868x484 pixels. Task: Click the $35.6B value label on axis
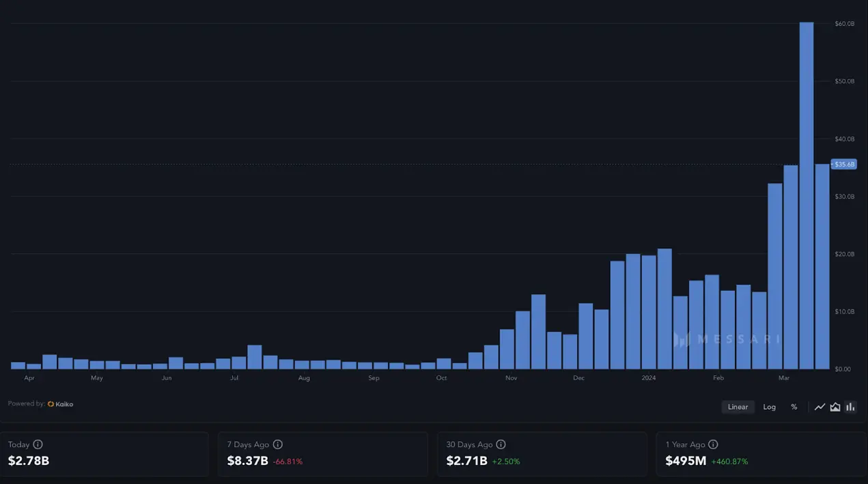(844, 165)
